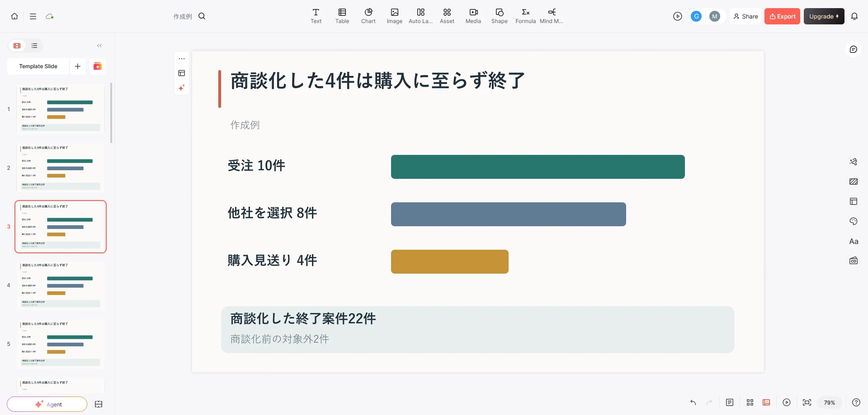
Task: Add a new slide with plus button
Action: click(x=78, y=66)
